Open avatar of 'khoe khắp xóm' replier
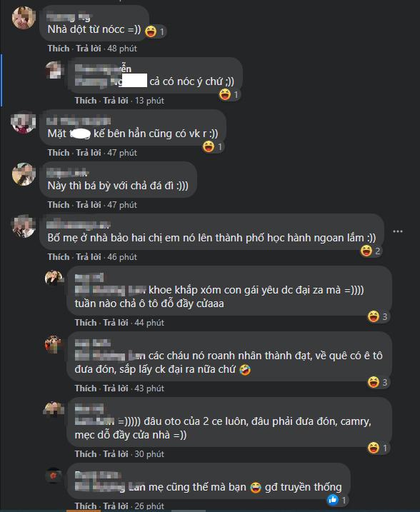 [54, 278]
